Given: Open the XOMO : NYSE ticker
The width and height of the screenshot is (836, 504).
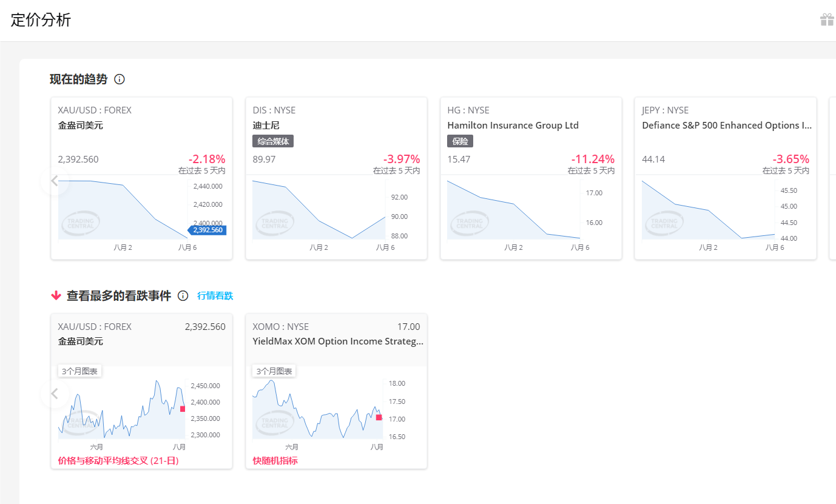Looking at the screenshot, I should (281, 327).
